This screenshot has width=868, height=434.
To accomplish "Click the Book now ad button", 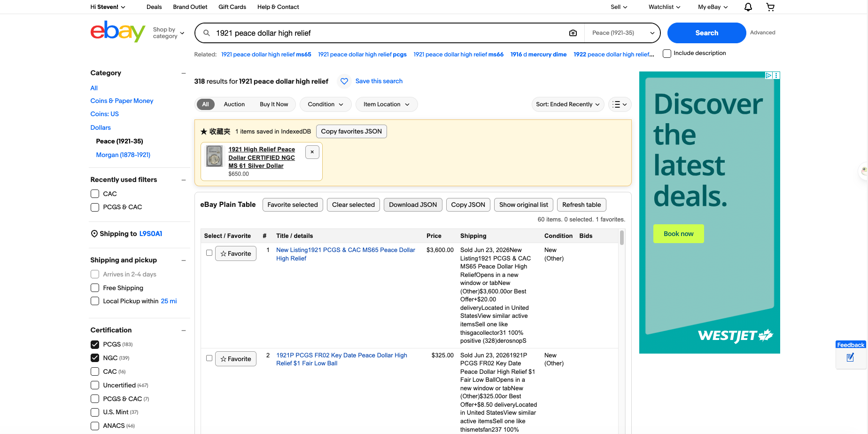I will (678, 234).
